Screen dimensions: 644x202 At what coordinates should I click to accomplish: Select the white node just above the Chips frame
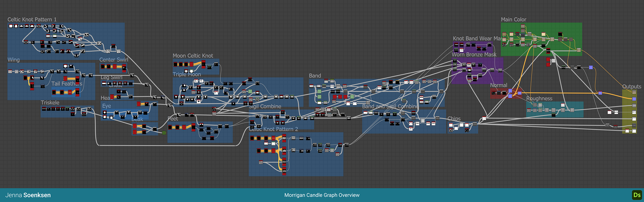pos(484,118)
